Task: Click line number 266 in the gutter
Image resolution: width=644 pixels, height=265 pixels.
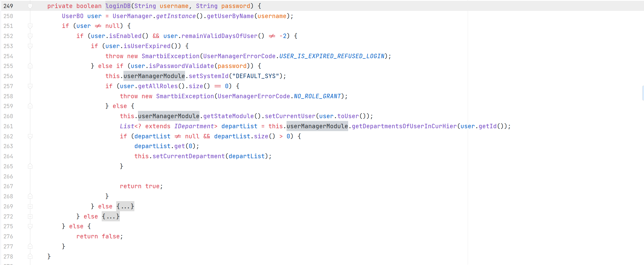Action: click(x=8, y=176)
